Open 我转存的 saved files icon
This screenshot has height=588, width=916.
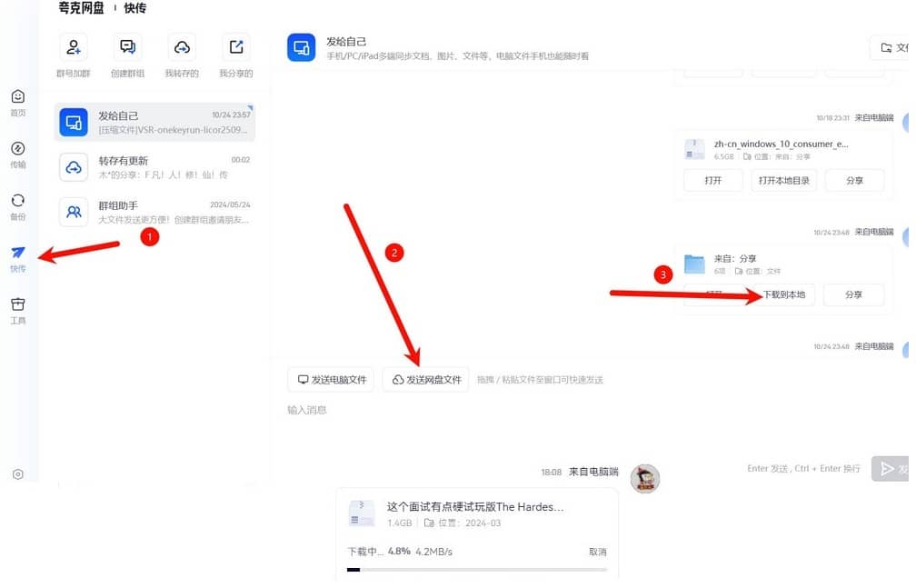[182, 47]
